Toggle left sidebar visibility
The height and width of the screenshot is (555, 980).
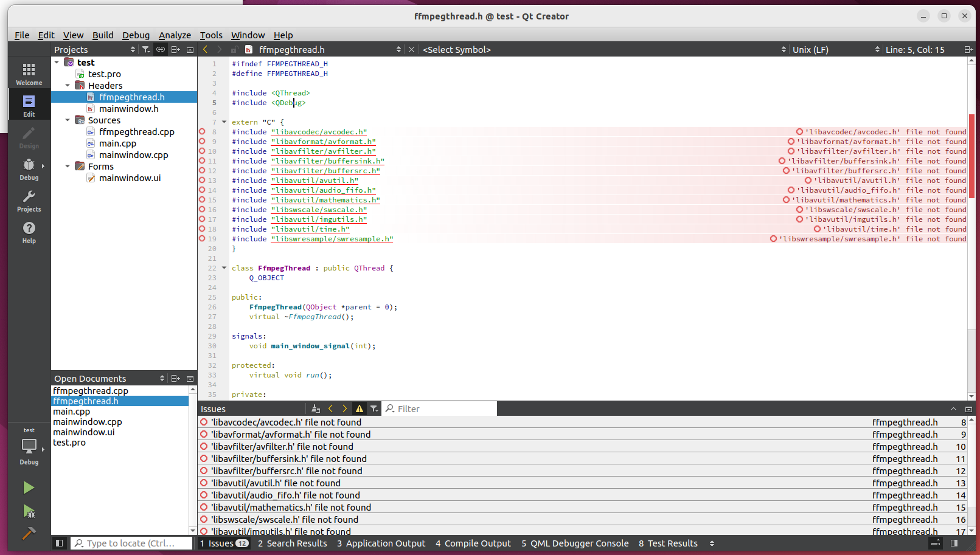[59, 543]
